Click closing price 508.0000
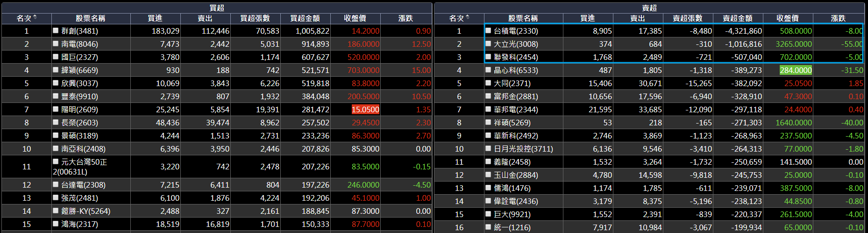Viewport: 868px width, 233px height. tap(796, 31)
